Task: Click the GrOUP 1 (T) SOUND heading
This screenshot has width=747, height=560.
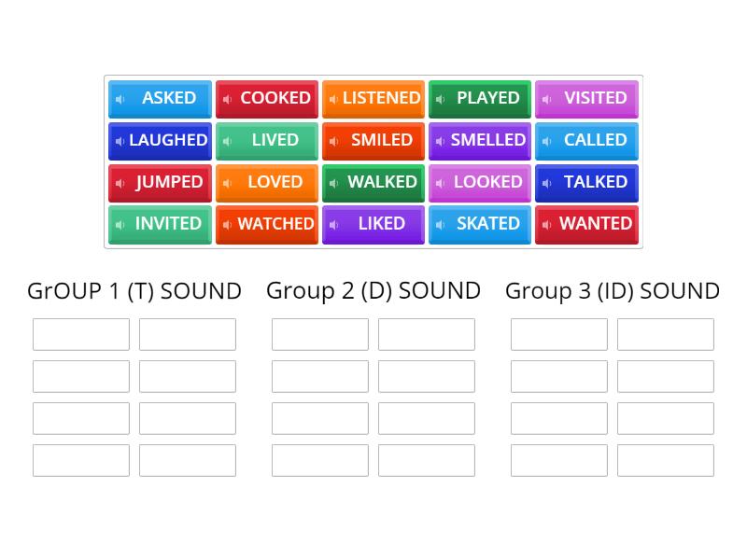Action: (134, 291)
